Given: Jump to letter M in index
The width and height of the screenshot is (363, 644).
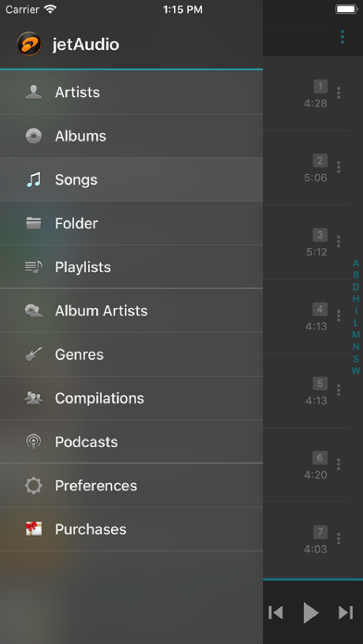Looking at the screenshot, I should tap(356, 335).
